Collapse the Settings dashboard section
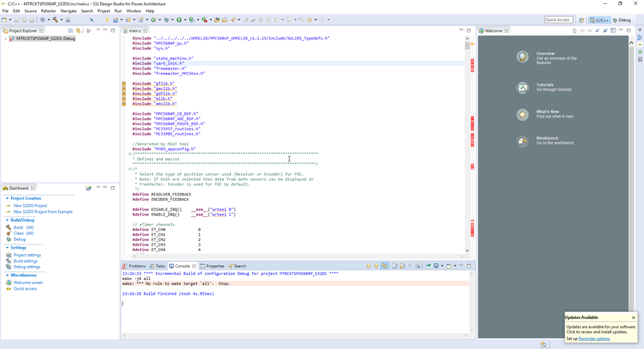The height and width of the screenshot is (349, 644). (x=7, y=248)
